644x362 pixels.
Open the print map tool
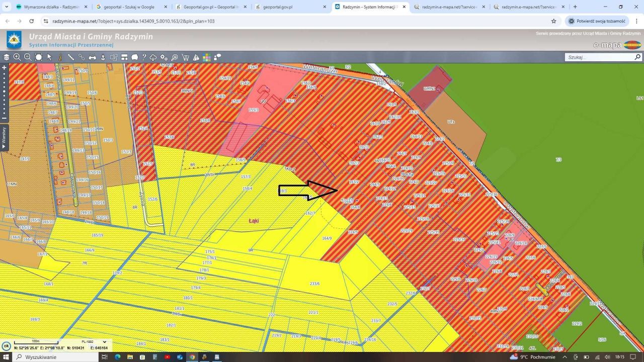point(93,57)
